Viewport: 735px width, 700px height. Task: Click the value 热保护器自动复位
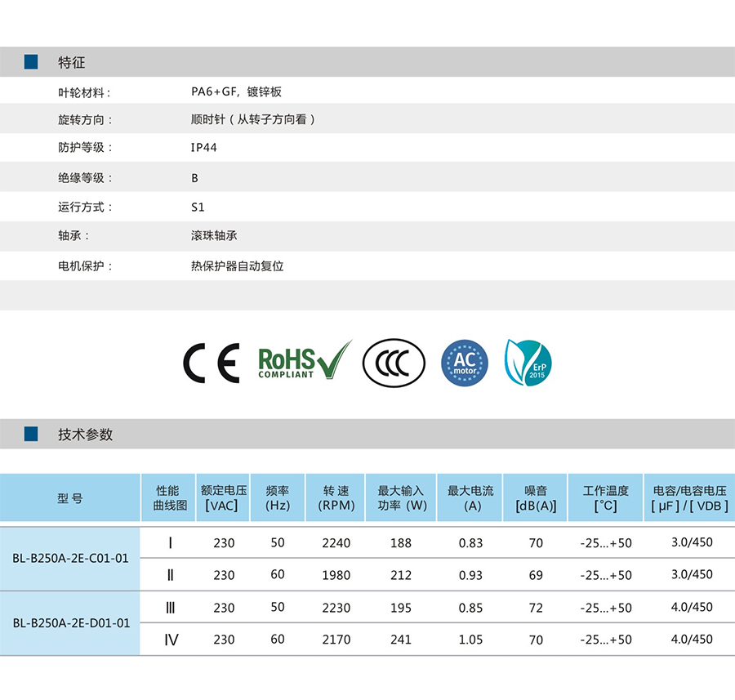pos(237,265)
